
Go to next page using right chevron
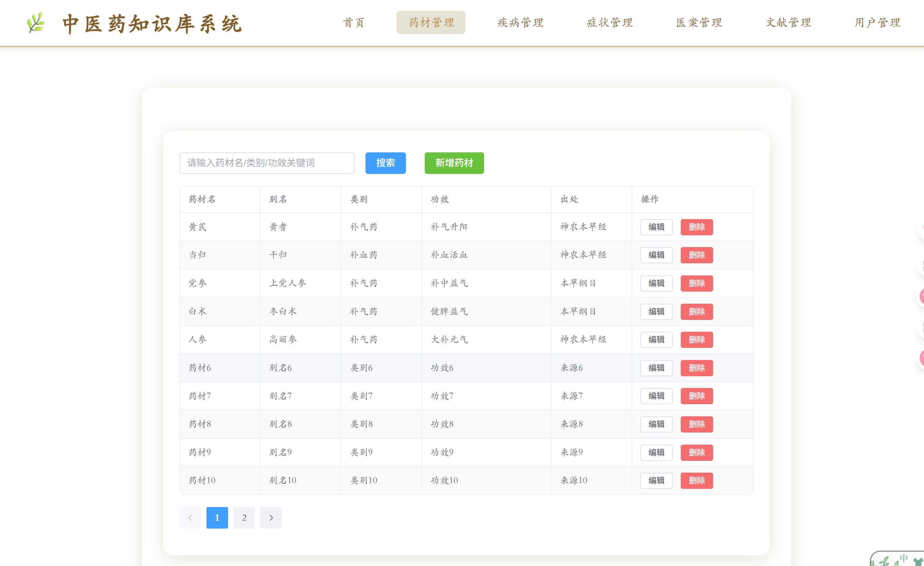point(271,517)
